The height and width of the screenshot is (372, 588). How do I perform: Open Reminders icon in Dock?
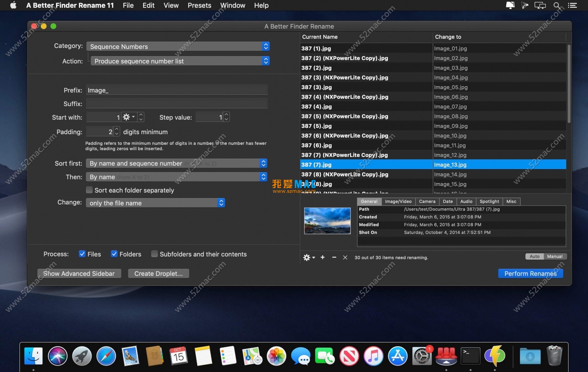tap(228, 356)
